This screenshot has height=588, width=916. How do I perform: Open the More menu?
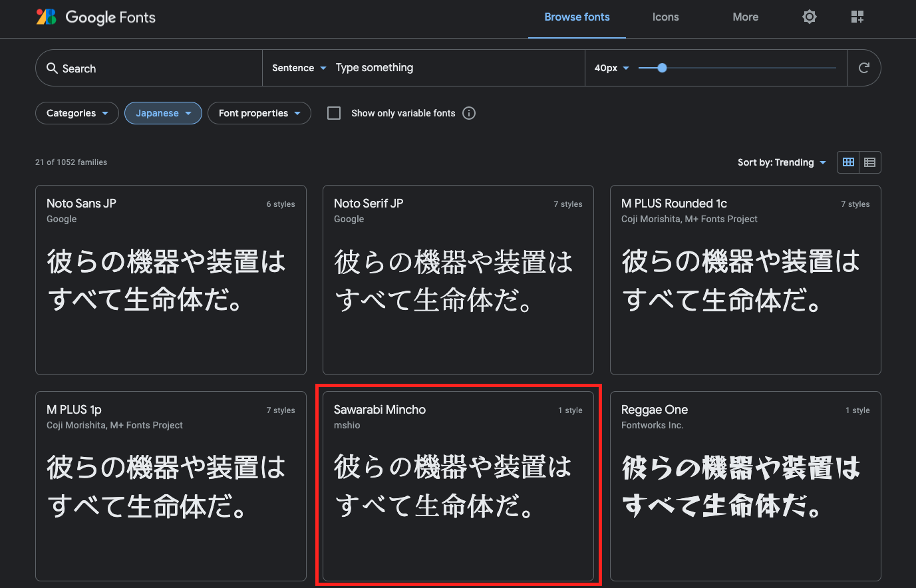point(745,17)
